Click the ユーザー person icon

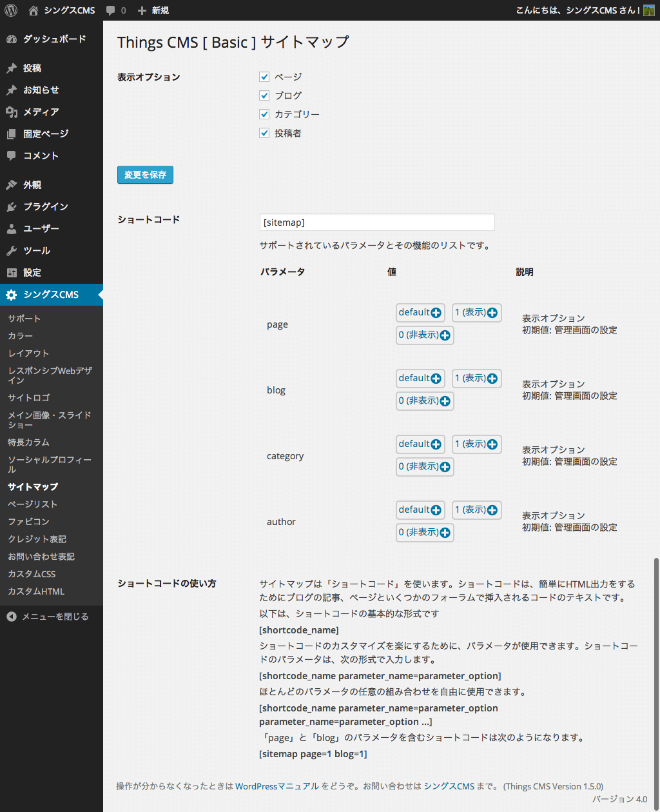click(x=12, y=229)
